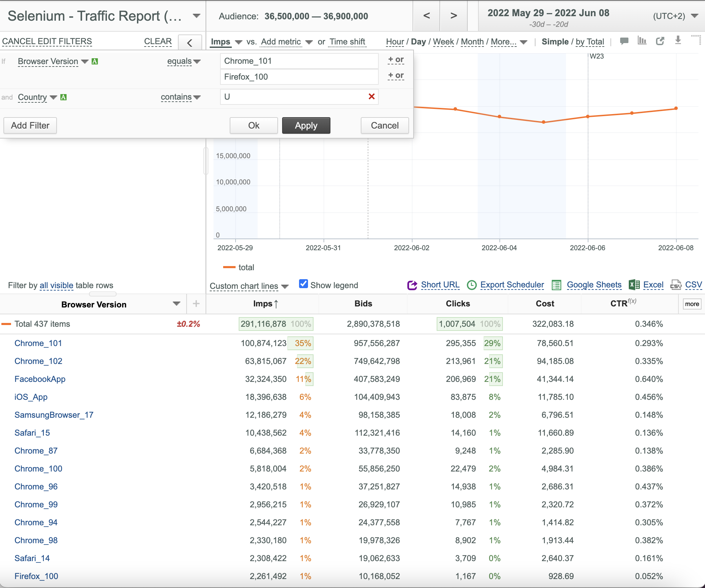The image size is (705, 588).
Task: Click the more columns button
Action: [x=692, y=304]
